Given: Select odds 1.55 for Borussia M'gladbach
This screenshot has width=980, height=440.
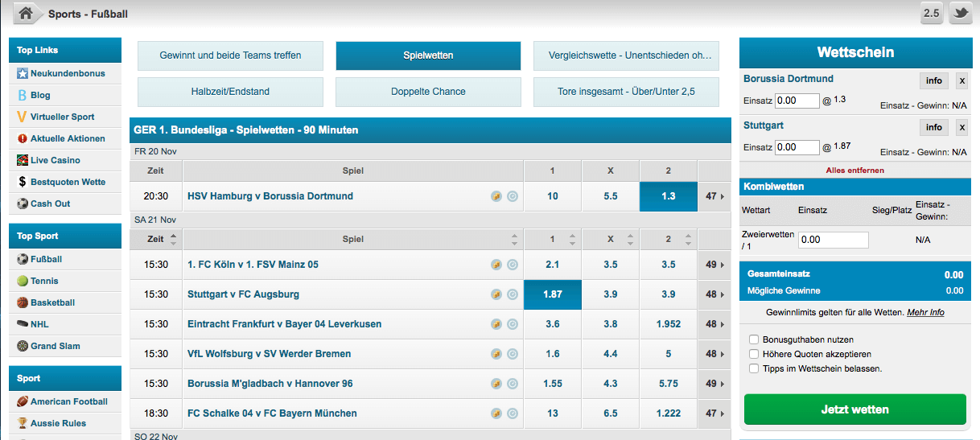Looking at the screenshot, I should [553, 384].
